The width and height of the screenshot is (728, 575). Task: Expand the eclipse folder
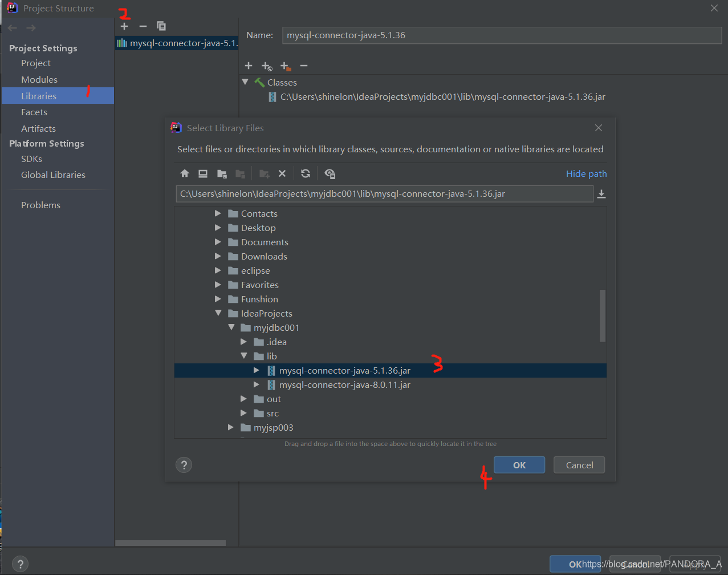(x=218, y=270)
